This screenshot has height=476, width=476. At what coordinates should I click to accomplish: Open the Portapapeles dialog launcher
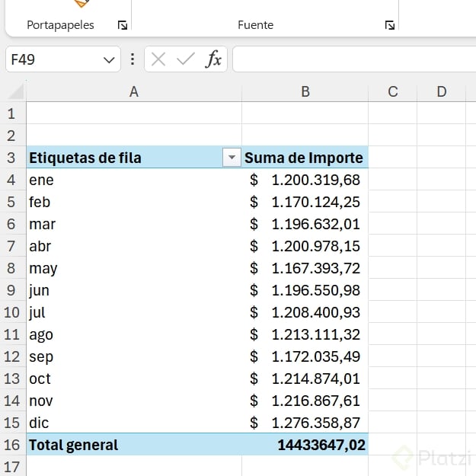click(x=123, y=25)
